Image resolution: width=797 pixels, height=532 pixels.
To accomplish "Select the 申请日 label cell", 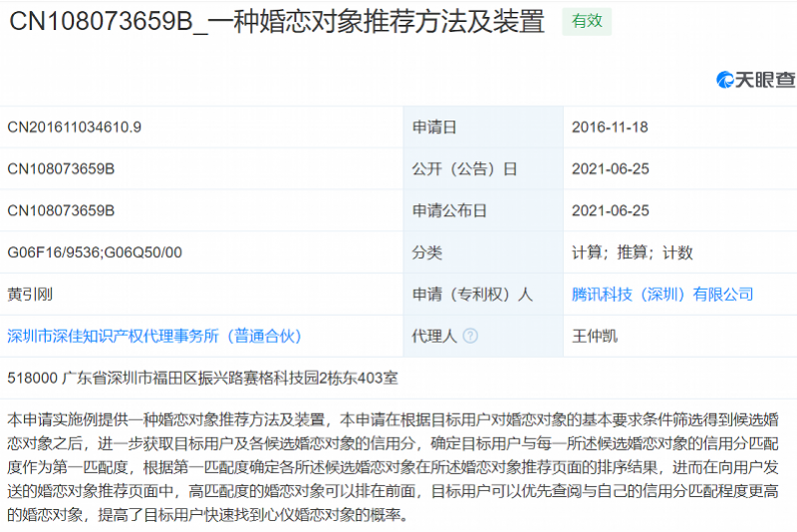I will (483, 128).
